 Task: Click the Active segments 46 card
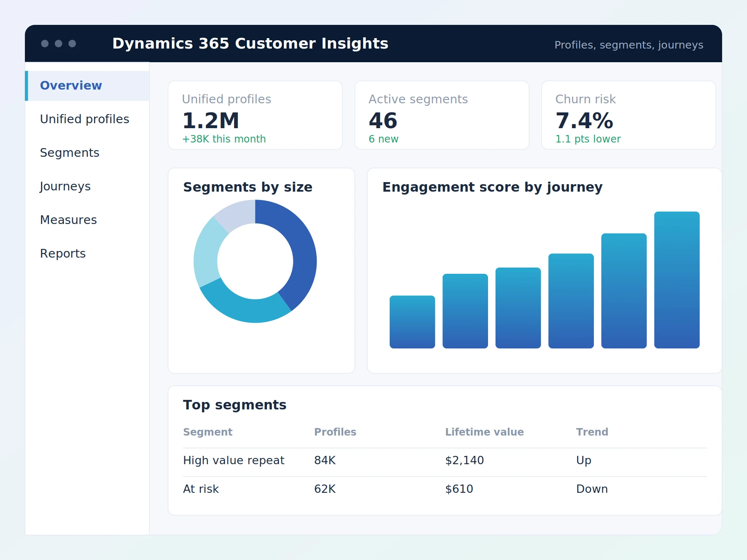tap(442, 115)
